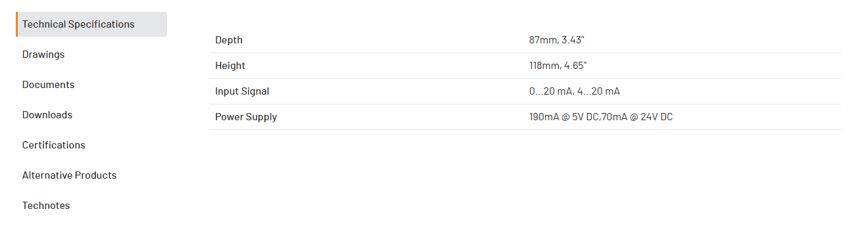Open the Drawings section
Viewport: 868px width, 247px height.
point(43,55)
